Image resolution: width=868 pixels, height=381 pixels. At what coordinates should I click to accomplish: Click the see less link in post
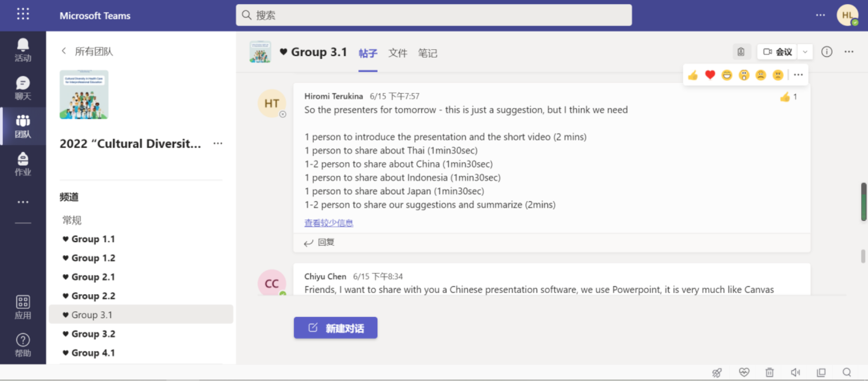point(329,223)
